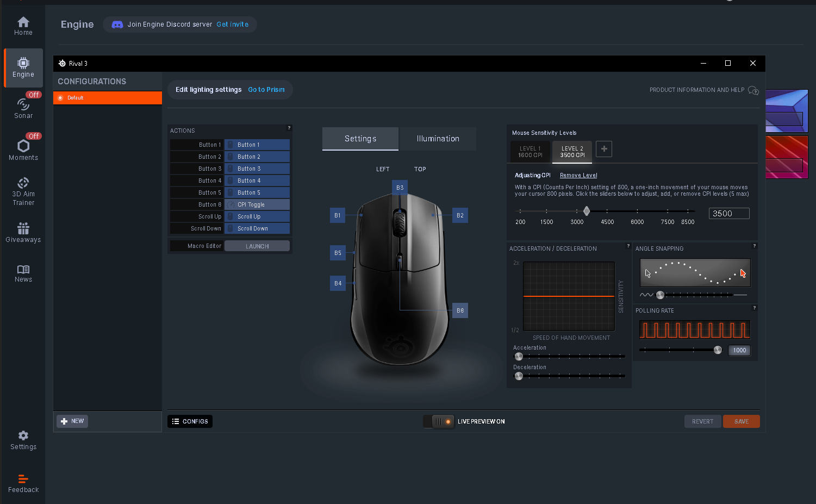Open the Sonar section

23,108
